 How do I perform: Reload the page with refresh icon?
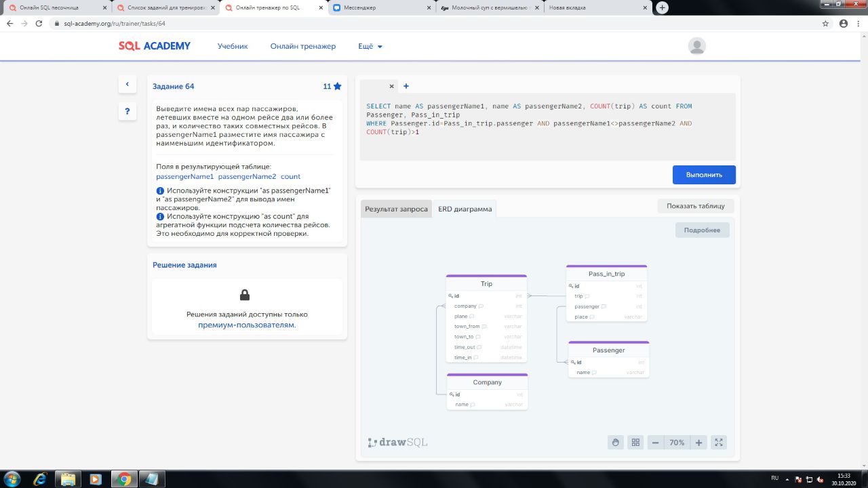pyautogui.click(x=39, y=23)
